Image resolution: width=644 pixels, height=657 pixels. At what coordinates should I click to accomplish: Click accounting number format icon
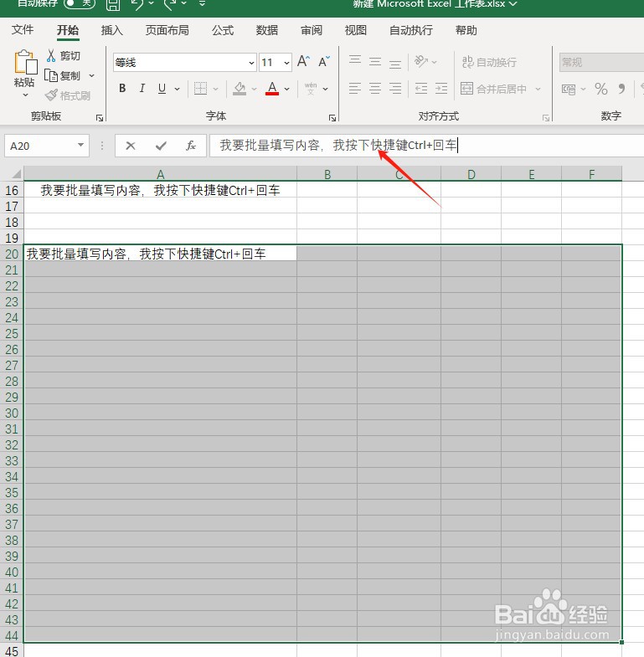click(569, 89)
